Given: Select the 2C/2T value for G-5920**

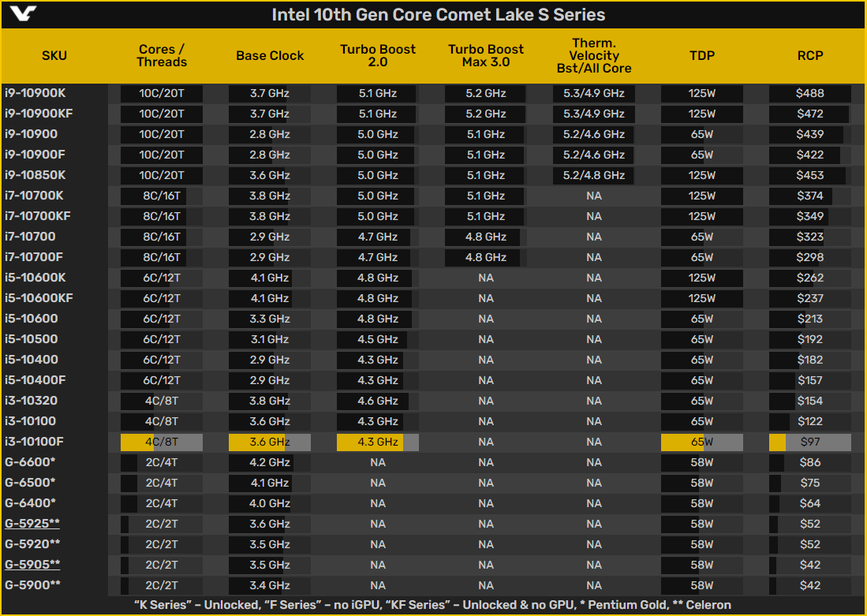Looking at the screenshot, I should (162, 544).
